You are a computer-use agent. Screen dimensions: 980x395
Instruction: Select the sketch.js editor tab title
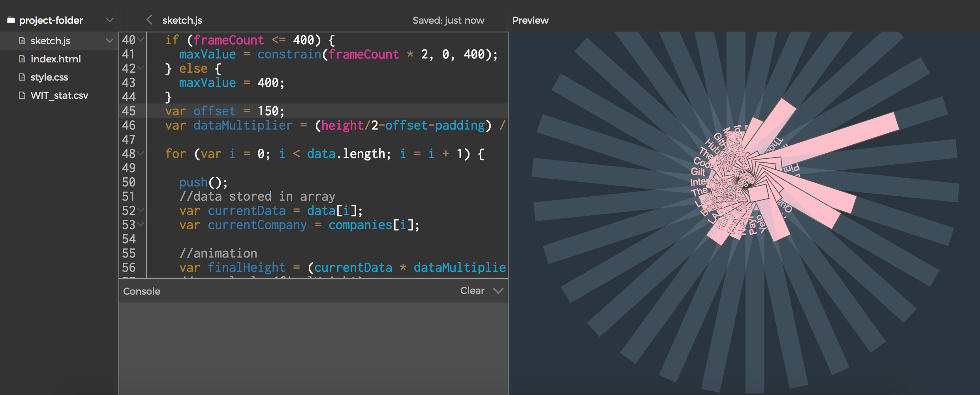182,20
